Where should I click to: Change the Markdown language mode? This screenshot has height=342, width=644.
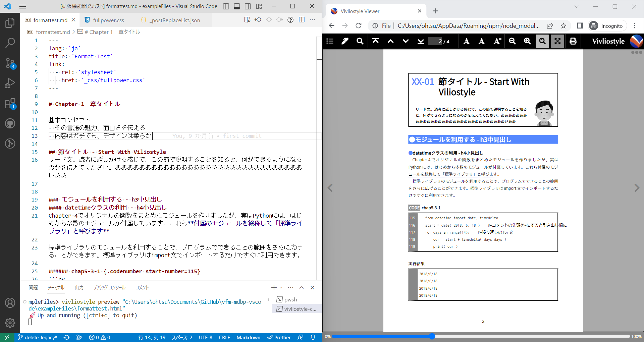248,337
